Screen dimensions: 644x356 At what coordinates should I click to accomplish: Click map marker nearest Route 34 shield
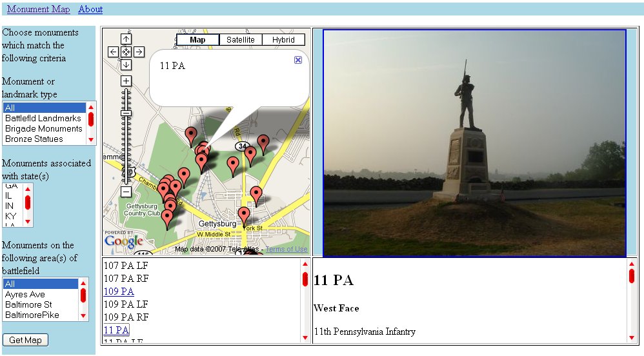[x=250, y=154]
